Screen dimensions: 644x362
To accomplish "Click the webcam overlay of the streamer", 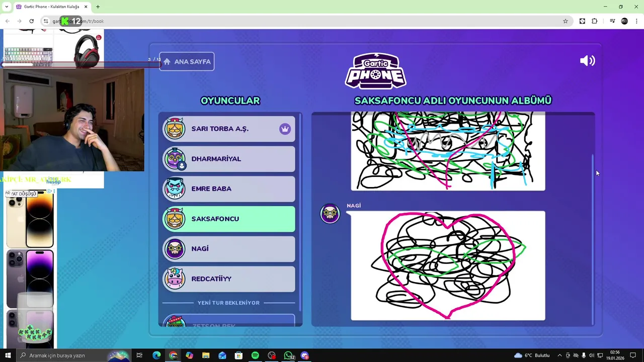I will coord(72,120).
